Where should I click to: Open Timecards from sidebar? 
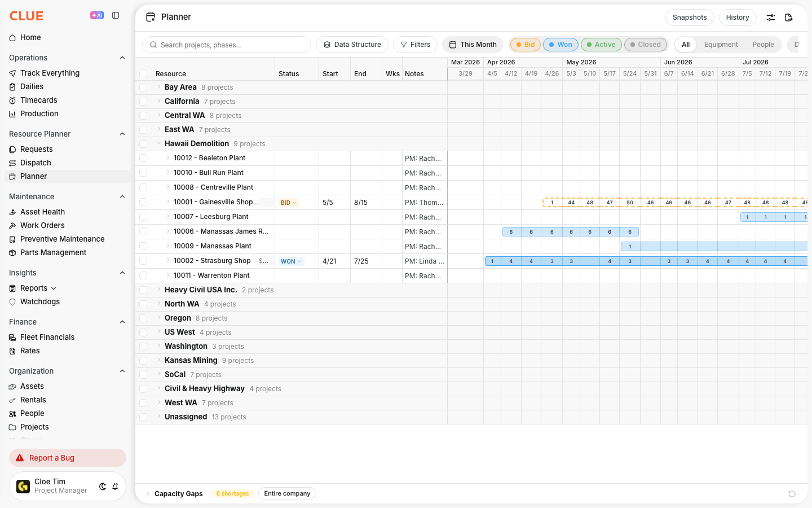coord(38,100)
